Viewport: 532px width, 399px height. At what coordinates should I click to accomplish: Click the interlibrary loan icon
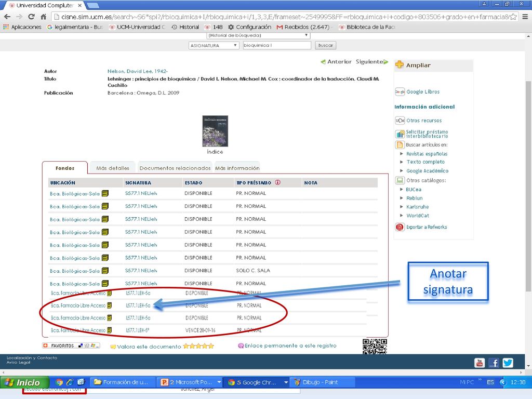coord(400,134)
